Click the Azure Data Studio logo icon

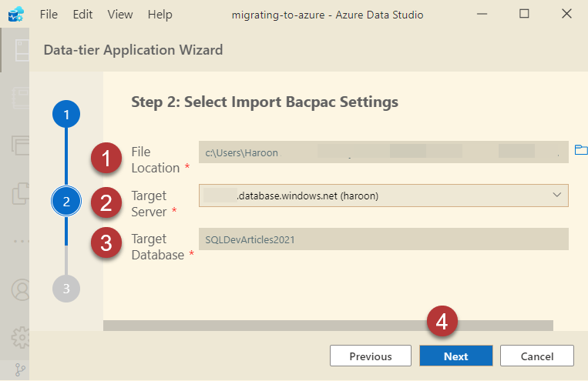15,14
